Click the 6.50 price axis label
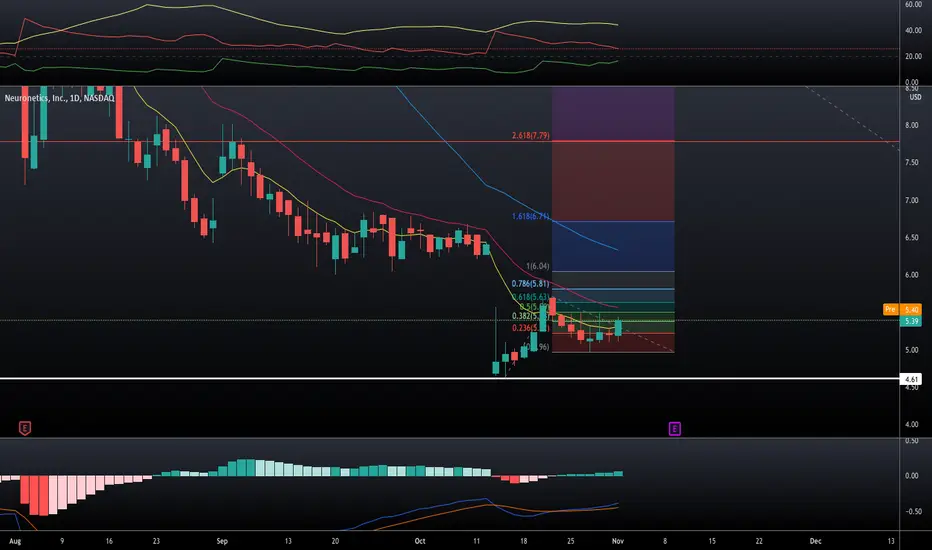 911,237
